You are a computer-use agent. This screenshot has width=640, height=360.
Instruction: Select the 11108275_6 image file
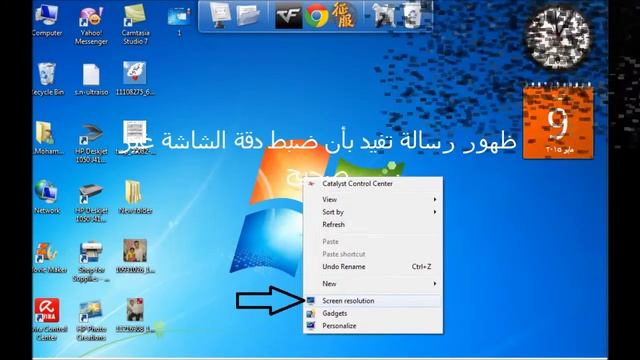click(x=135, y=78)
